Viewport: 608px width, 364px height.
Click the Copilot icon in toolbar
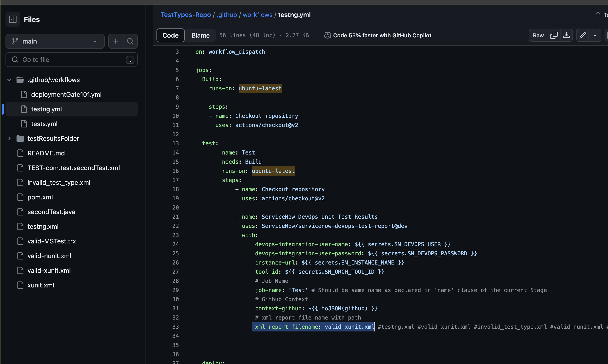click(327, 35)
